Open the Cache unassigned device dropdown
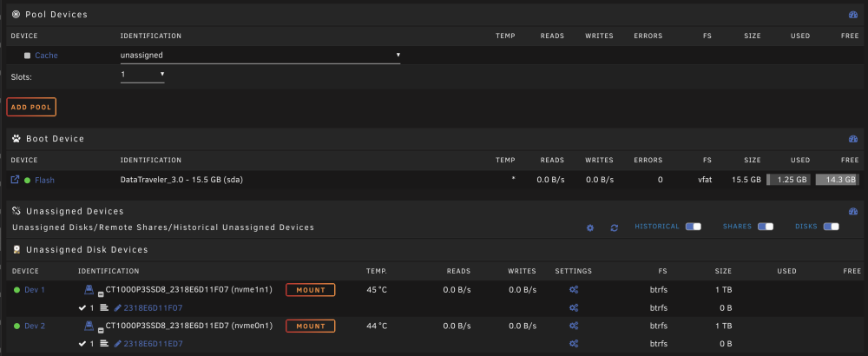The image size is (868, 356). click(260, 56)
